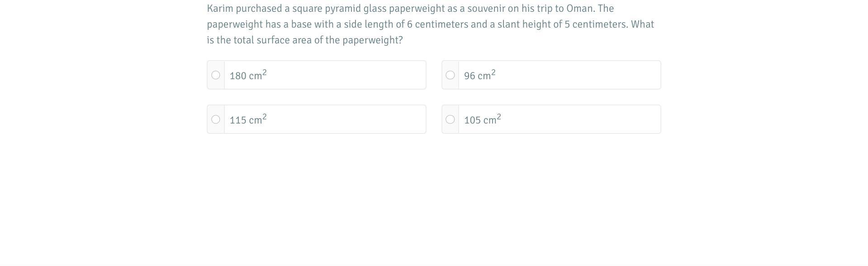Click the "115 cm²" answer text

[248, 120]
